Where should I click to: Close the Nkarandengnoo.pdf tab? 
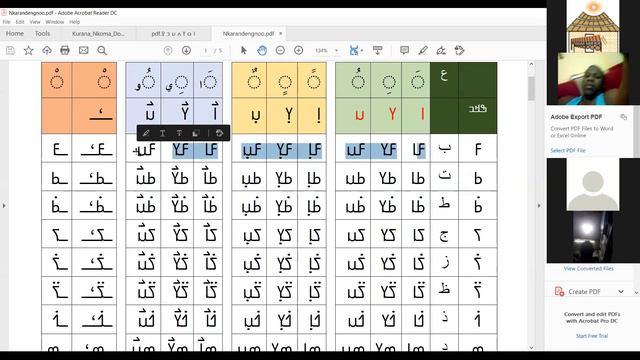point(280,33)
